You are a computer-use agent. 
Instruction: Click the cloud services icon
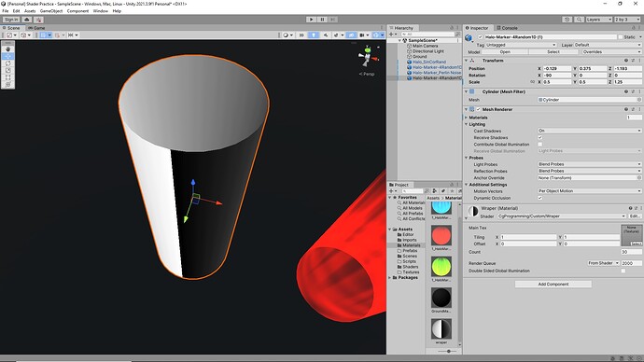[x=27, y=20]
